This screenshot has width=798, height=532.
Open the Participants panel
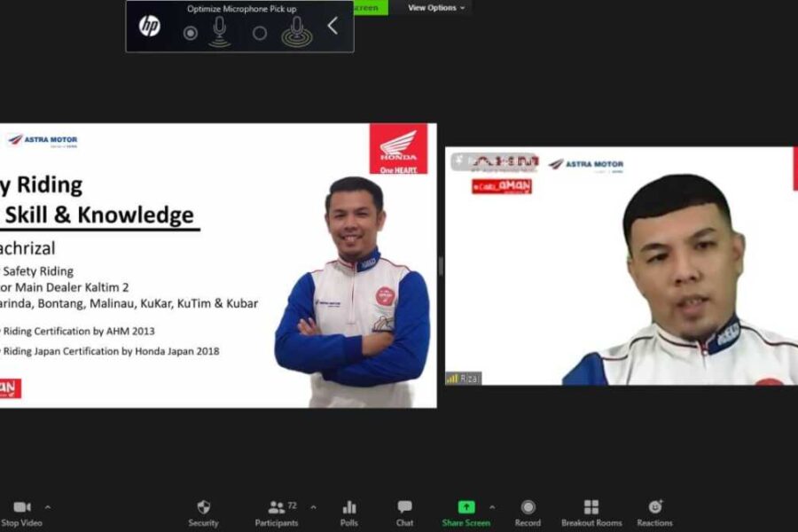point(277,507)
